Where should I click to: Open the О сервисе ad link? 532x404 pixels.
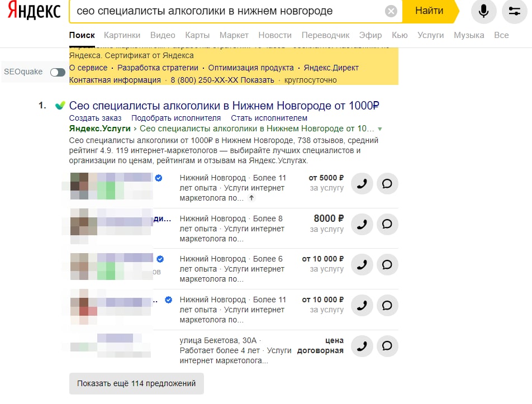pos(88,68)
